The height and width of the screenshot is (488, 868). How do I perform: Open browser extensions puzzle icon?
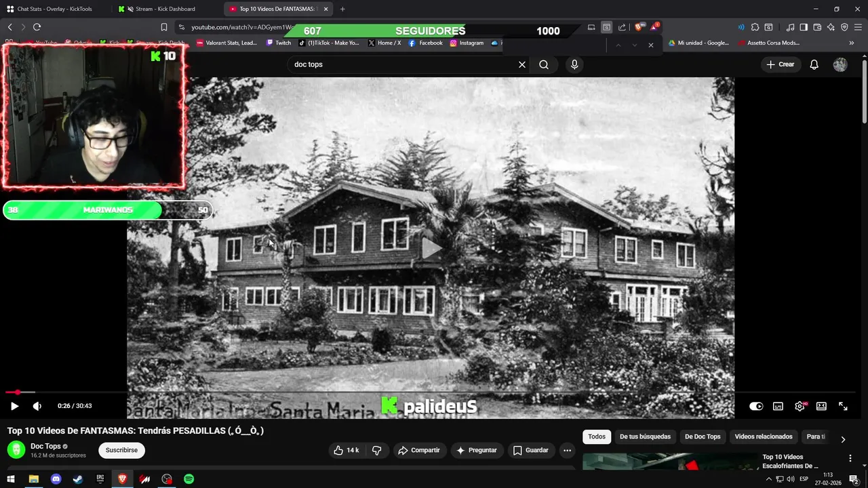pos(755,27)
